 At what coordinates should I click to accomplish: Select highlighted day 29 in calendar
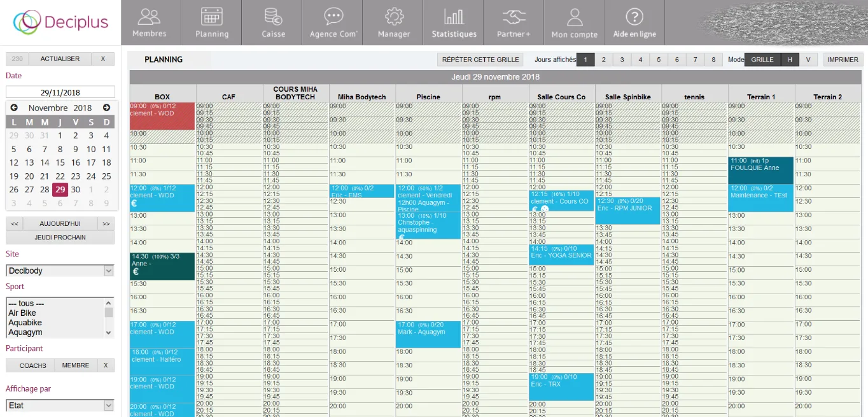click(x=60, y=190)
